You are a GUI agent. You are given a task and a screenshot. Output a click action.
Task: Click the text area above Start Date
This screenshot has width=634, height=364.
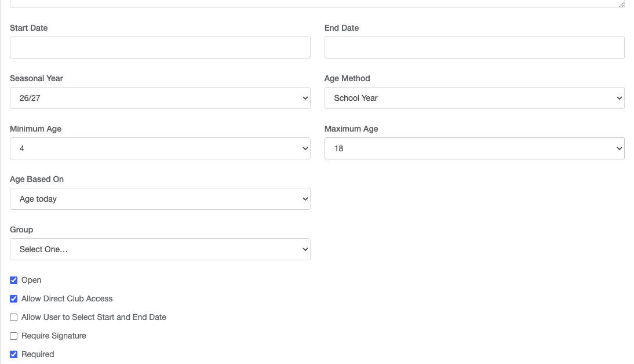point(316,3)
